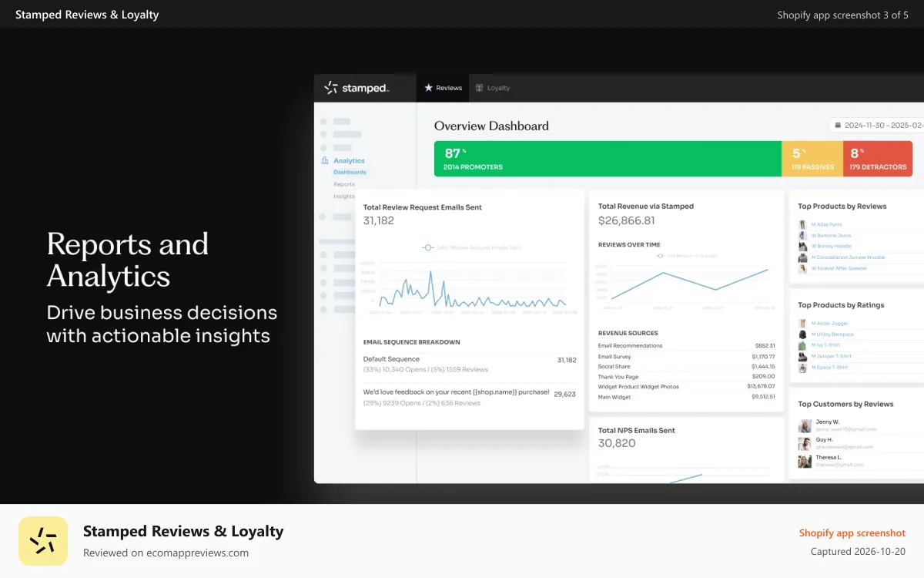Viewport: 924px width, 578px height.
Task: Open the W Barnone Jeans product thumbnail
Action: point(802,235)
